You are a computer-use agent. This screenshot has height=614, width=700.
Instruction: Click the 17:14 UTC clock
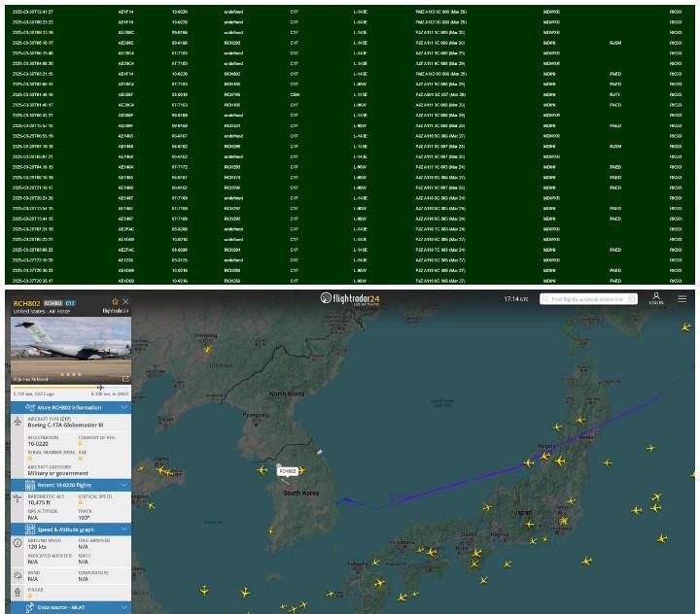pos(516,299)
